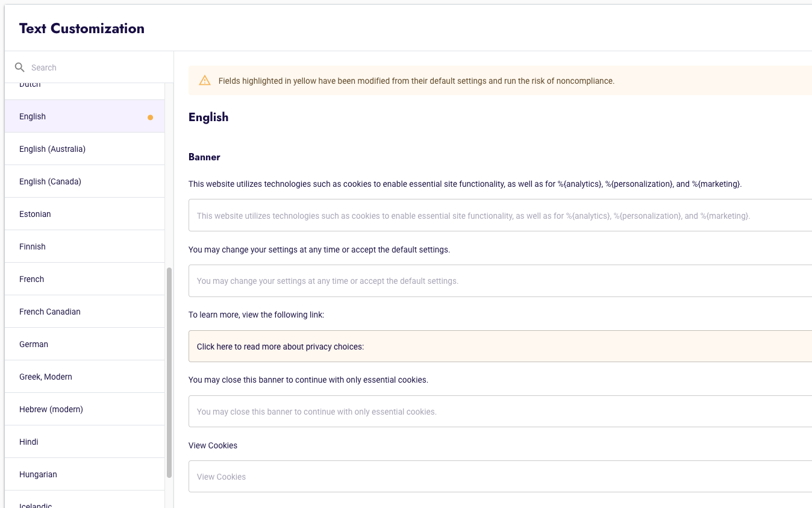The width and height of the screenshot is (812, 508).
Task: Click the 'View Cookies' label above the field
Action: 213,445
